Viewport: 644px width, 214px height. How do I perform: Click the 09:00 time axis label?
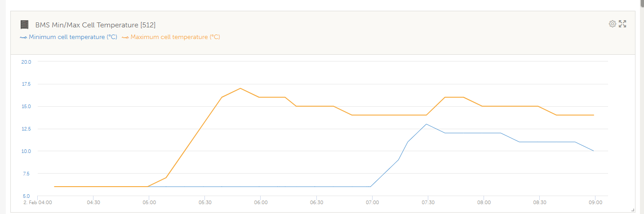pyautogui.click(x=595, y=202)
